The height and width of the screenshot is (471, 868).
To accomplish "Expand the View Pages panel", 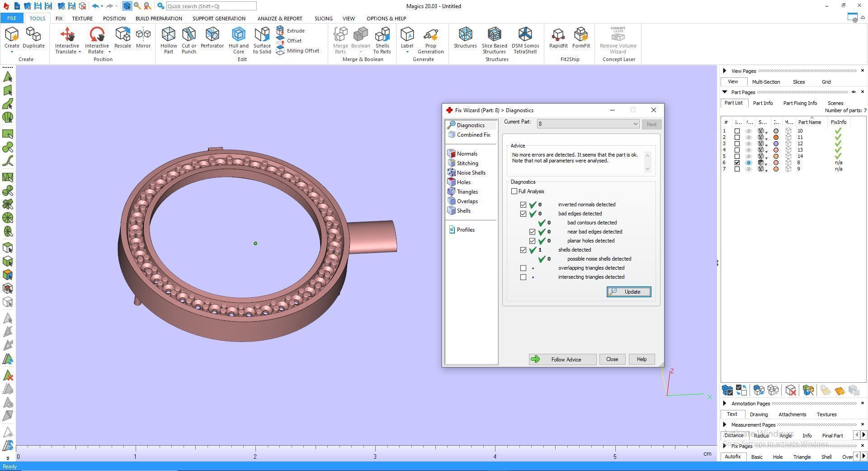I will pyautogui.click(x=725, y=71).
